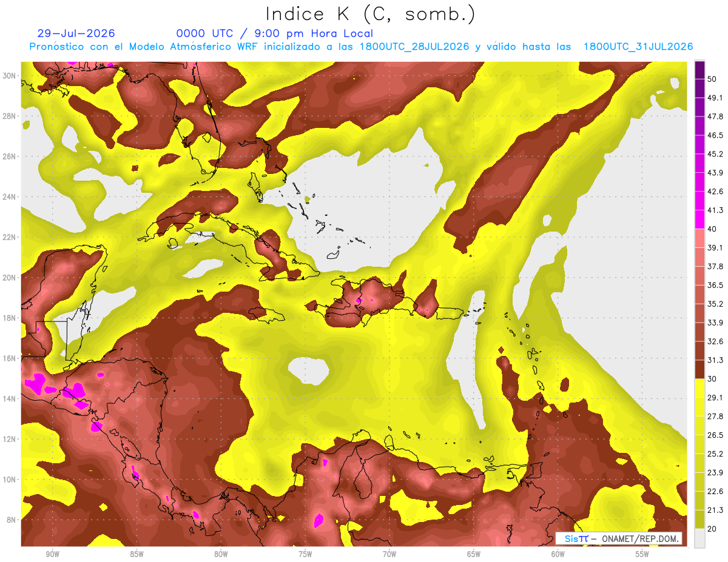Click the 'Pronóstico con el Modelo Atmósferico WRF' subtitle line

tap(361, 47)
